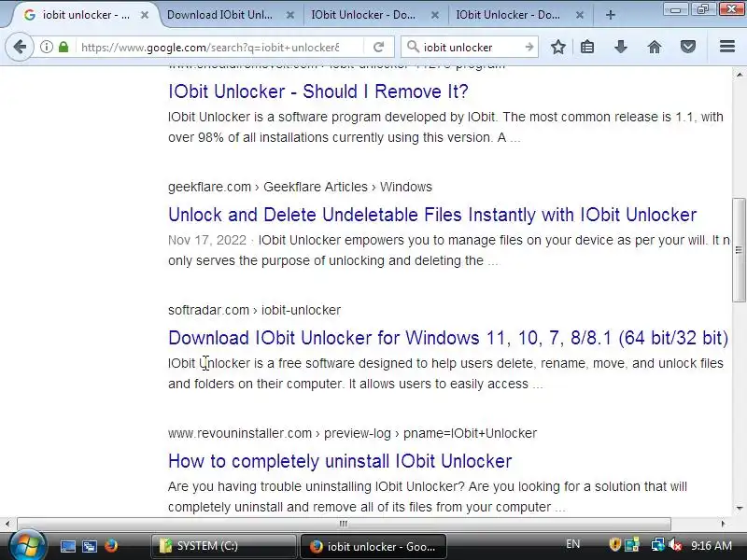Bookmark this page with the star icon
The width and height of the screenshot is (747, 560).
pyautogui.click(x=557, y=48)
